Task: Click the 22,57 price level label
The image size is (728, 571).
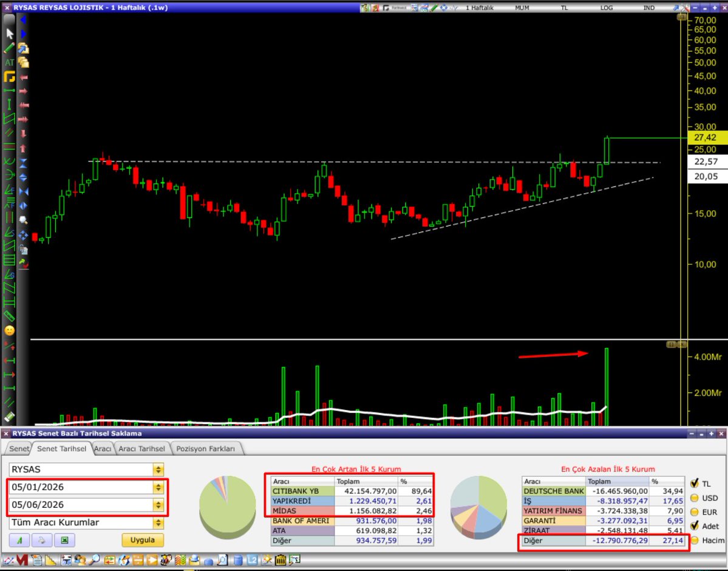Action: [x=707, y=162]
